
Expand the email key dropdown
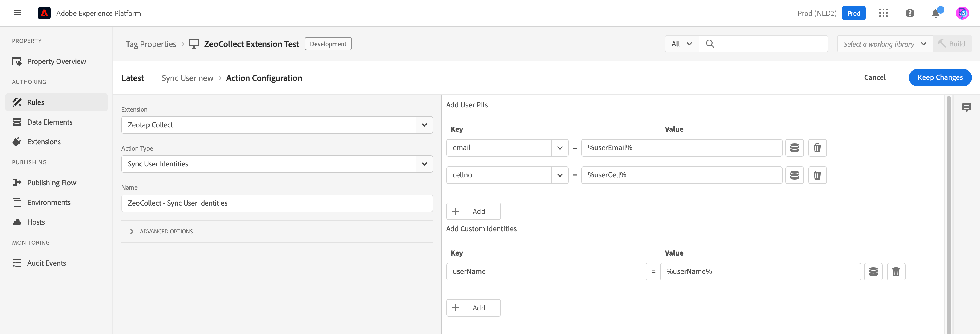[560, 148]
